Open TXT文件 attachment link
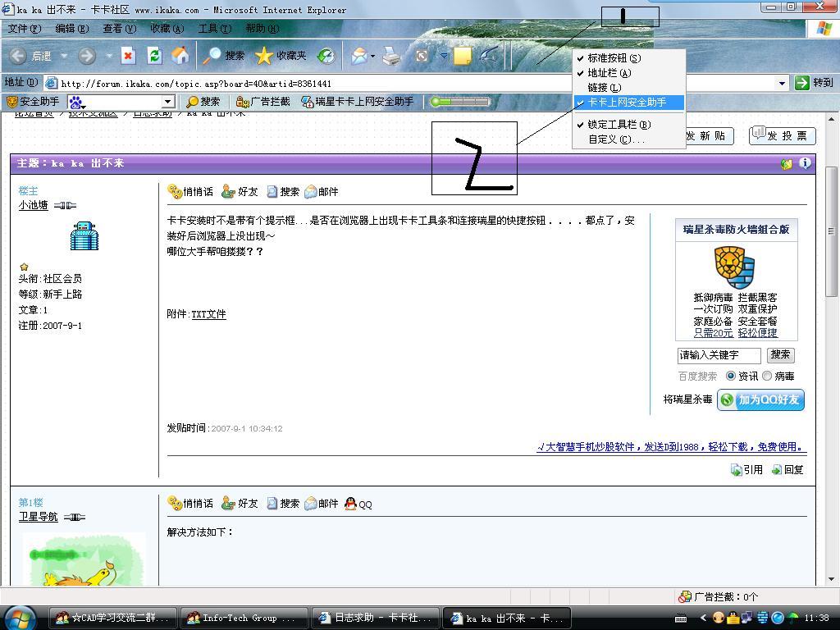Screen dimensions: 840x630 (x=209, y=314)
